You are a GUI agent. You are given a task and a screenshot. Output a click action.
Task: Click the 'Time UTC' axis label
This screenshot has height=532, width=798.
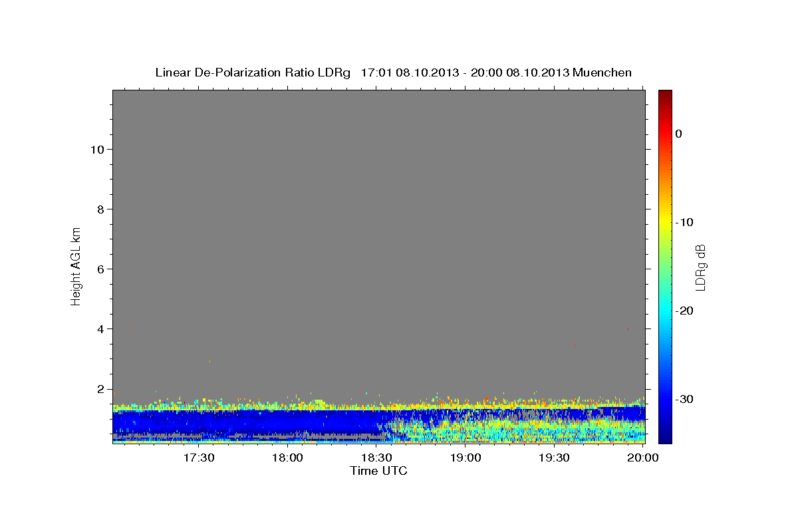(378, 471)
